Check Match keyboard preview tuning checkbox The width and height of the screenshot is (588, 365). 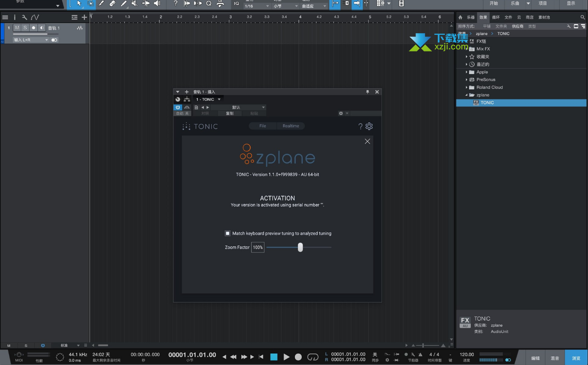point(227,233)
